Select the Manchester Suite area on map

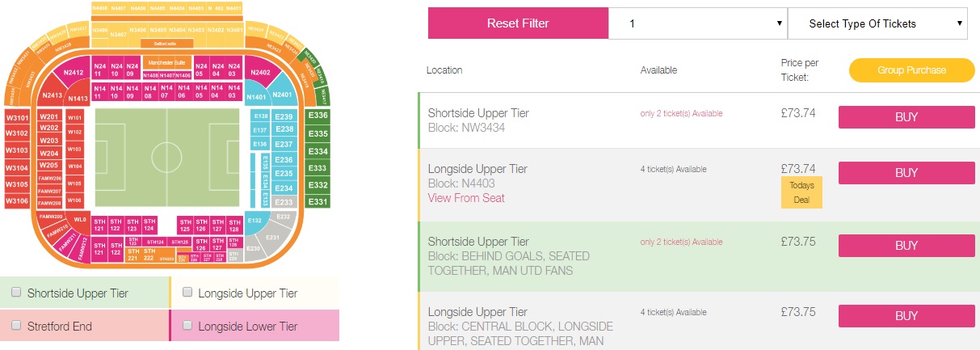click(166, 61)
